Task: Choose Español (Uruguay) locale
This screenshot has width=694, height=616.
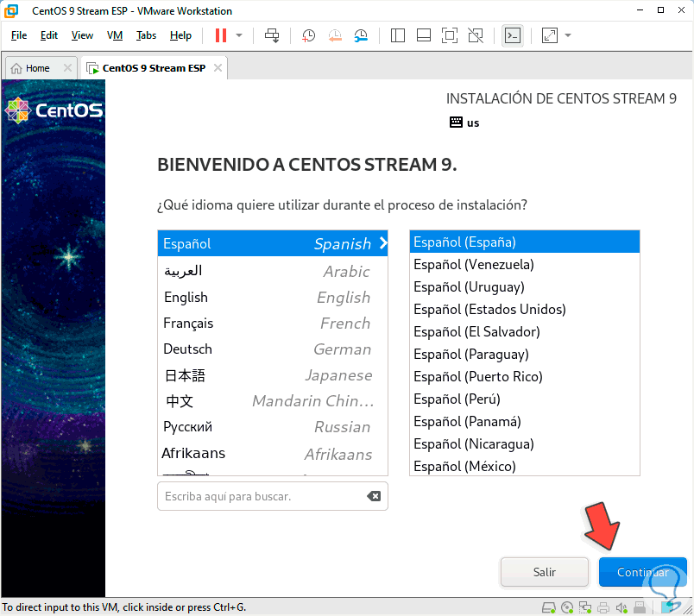Action: [525, 286]
